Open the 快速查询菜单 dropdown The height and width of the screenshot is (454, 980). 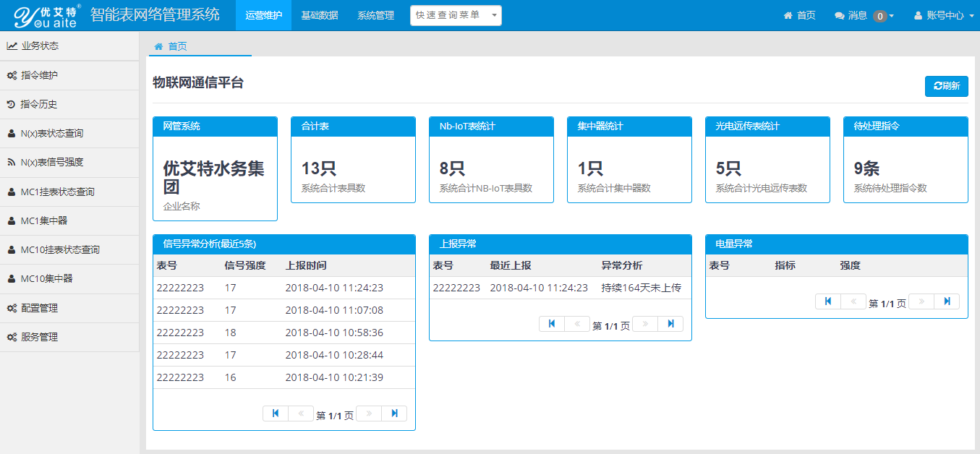click(x=456, y=15)
